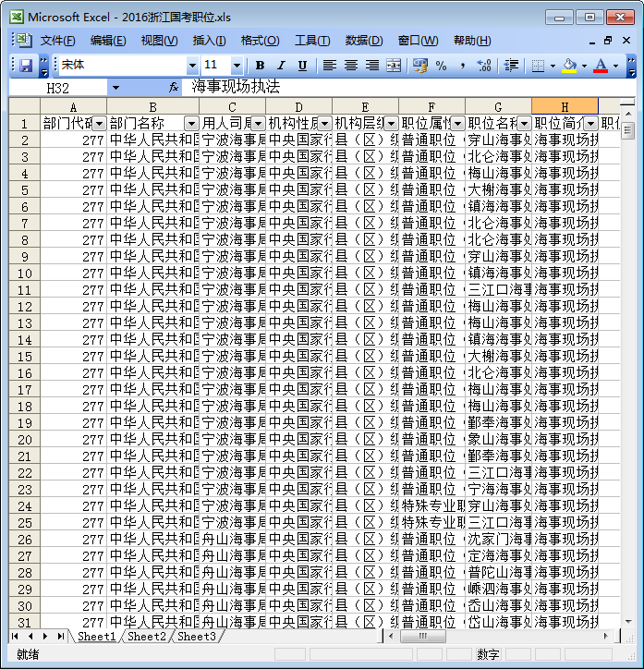Go to the next sheet tab

tap(45, 636)
